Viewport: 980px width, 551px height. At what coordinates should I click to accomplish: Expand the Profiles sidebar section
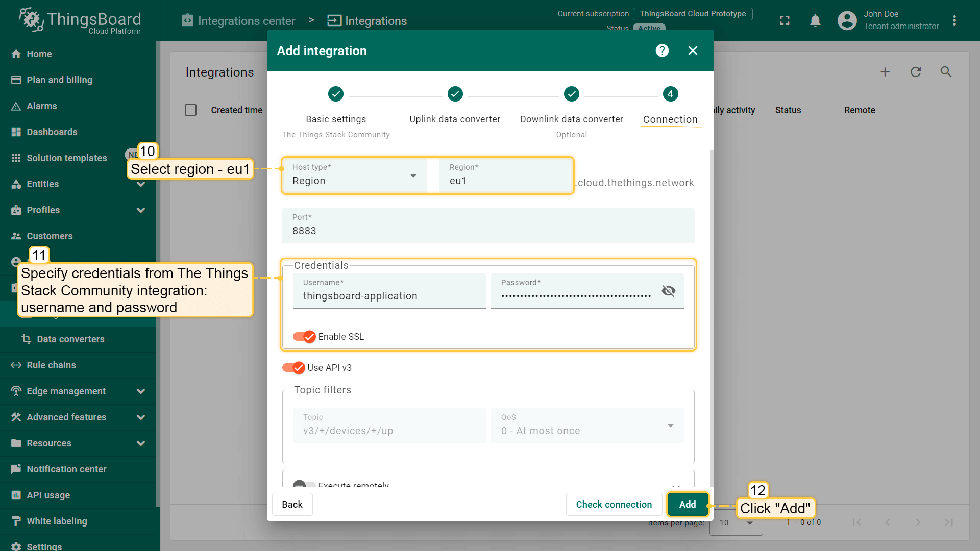tap(141, 210)
